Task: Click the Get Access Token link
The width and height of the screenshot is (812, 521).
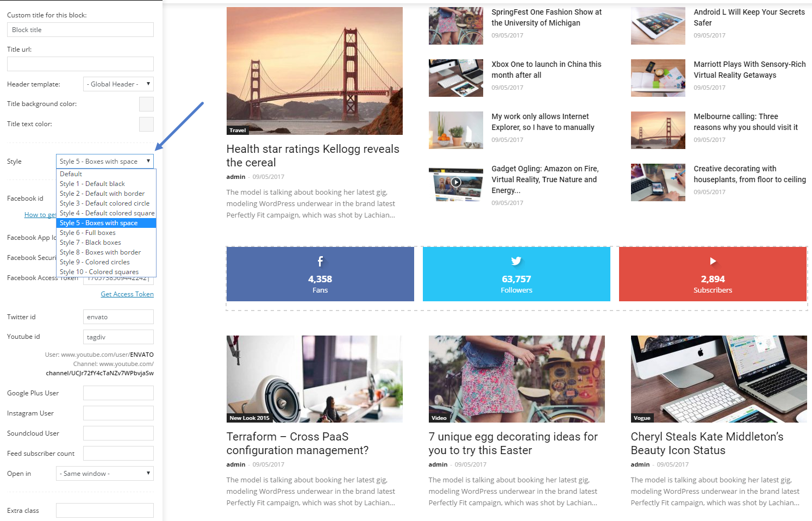Action: [127, 294]
